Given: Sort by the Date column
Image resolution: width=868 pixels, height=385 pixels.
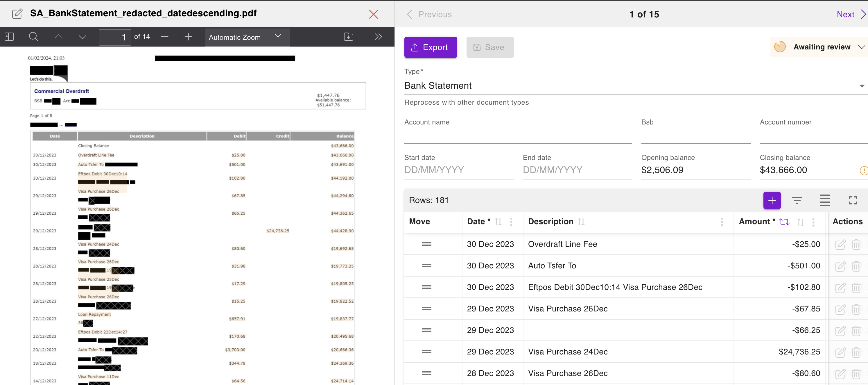Looking at the screenshot, I should click(x=498, y=222).
